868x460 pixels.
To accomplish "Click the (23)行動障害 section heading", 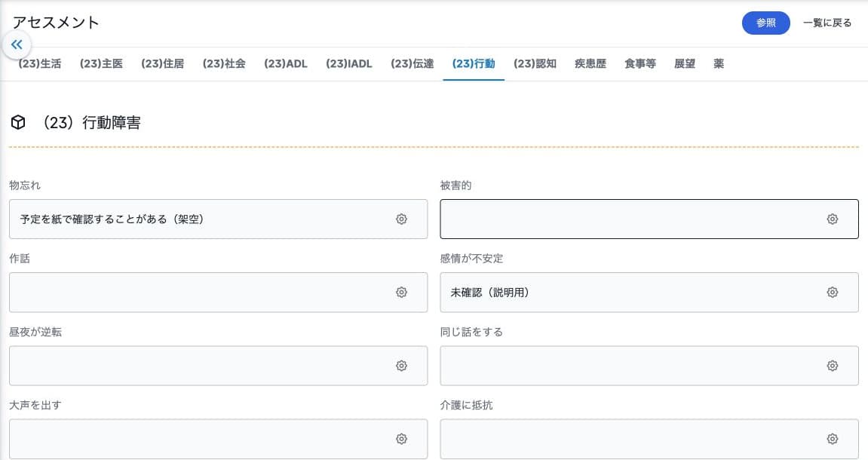I will 92,122.
